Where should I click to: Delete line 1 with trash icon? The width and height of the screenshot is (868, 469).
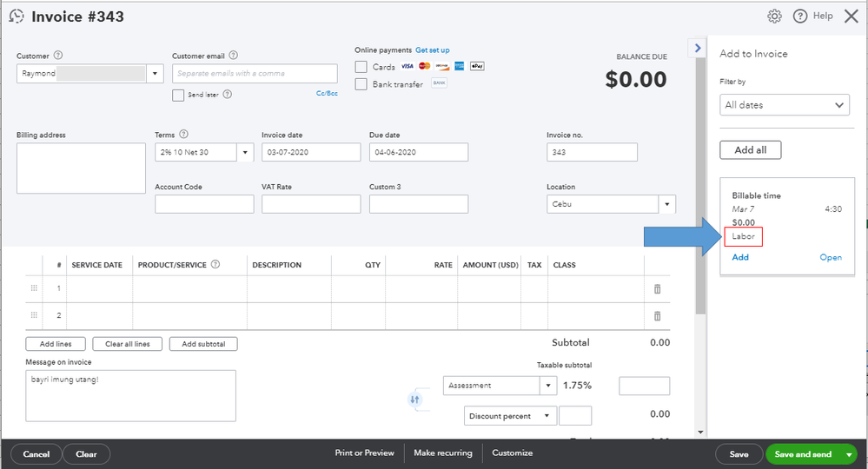pyautogui.click(x=657, y=288)
